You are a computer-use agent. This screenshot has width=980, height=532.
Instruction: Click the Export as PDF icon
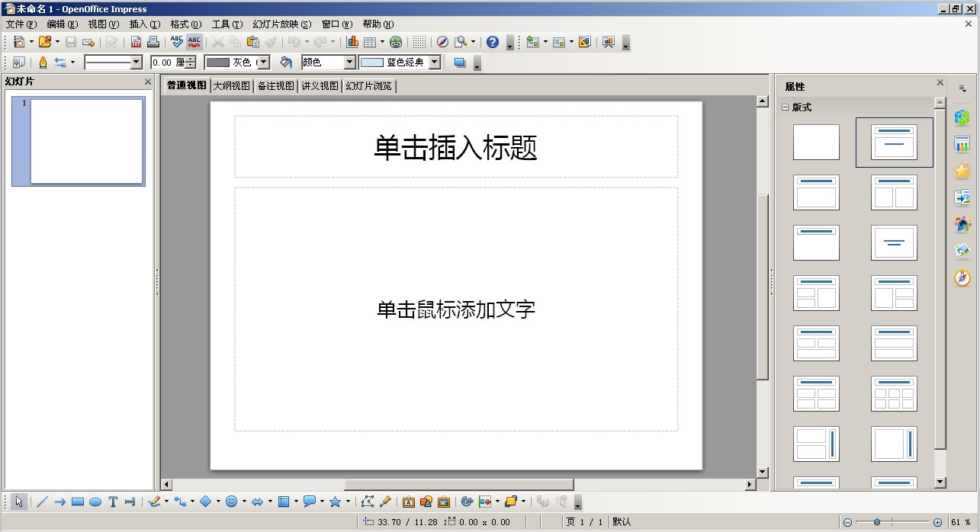136,42
